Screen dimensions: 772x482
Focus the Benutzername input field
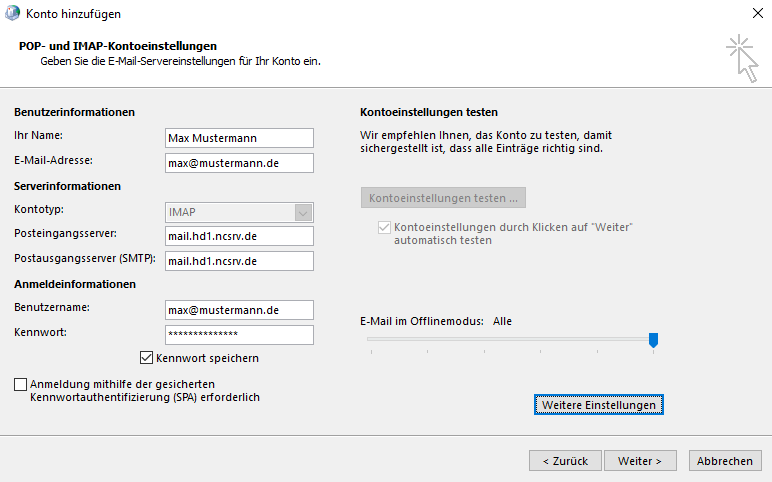pos(239,310)
